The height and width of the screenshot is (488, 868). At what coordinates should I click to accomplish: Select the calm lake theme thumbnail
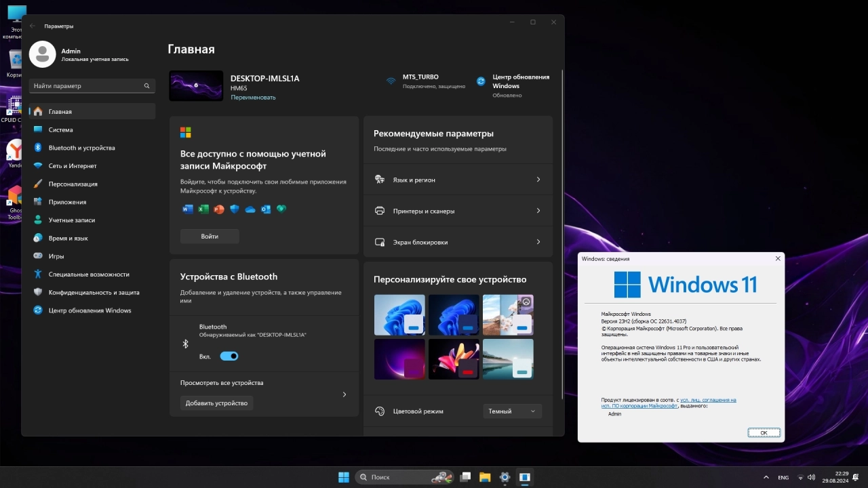508,359
